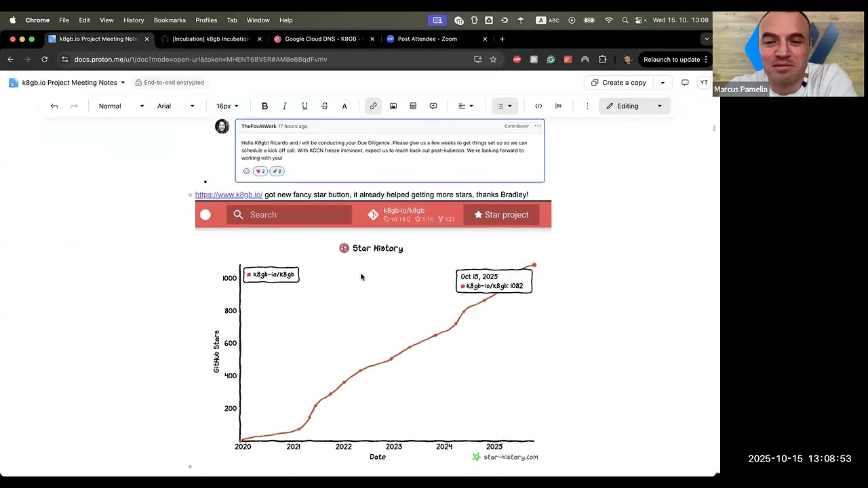Open the Adblock Plus extension
The width and height of the screenshot is (868, 488).
pyautogui.click(x=517, y=60)
